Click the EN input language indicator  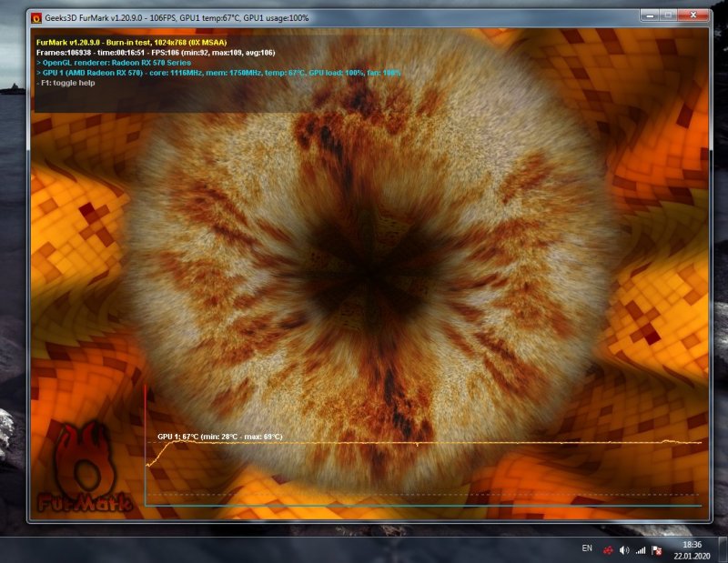587,549
